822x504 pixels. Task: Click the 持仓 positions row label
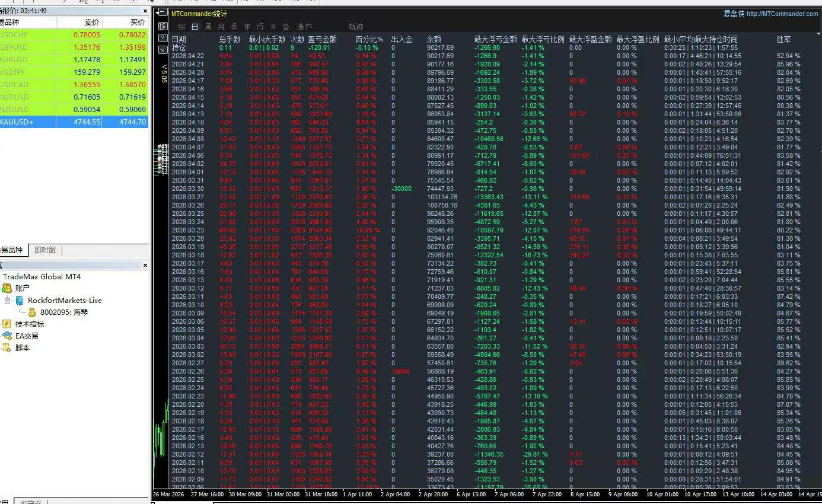(x=179, y=47)
